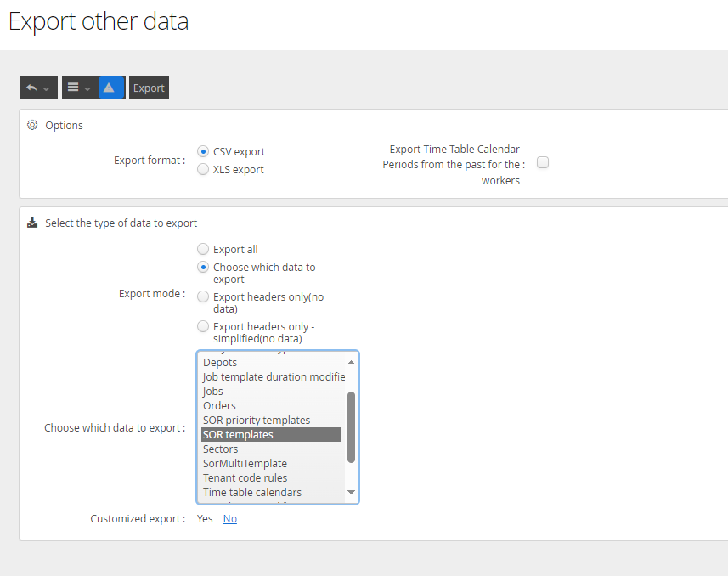This screenshot has width=728, height=576.
Task: Expand the list menu dropdown chevron
Action: pyautogui.click(x=87, y=88)
